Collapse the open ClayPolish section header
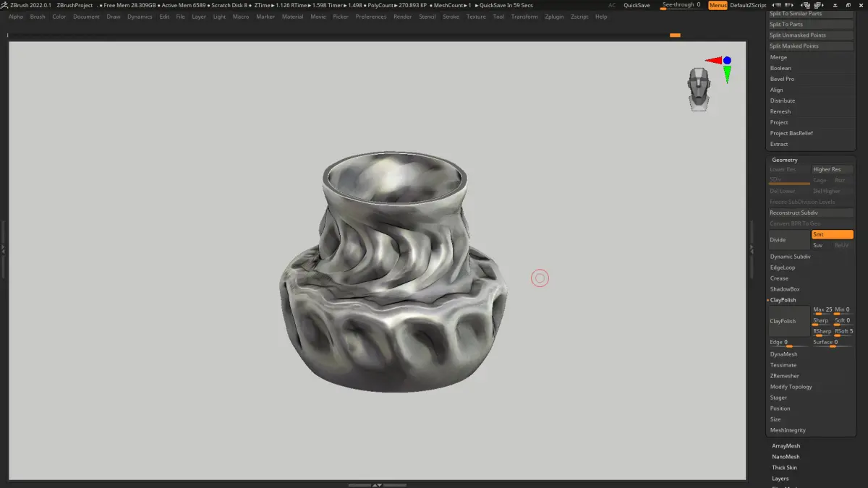The image size is (868, 488). (783, 300)
